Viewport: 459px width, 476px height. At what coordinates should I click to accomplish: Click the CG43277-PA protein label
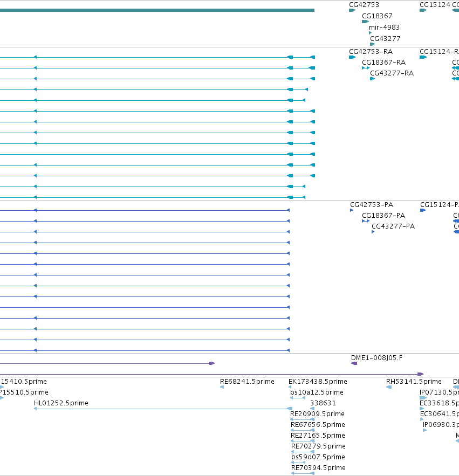coord(393,226)
